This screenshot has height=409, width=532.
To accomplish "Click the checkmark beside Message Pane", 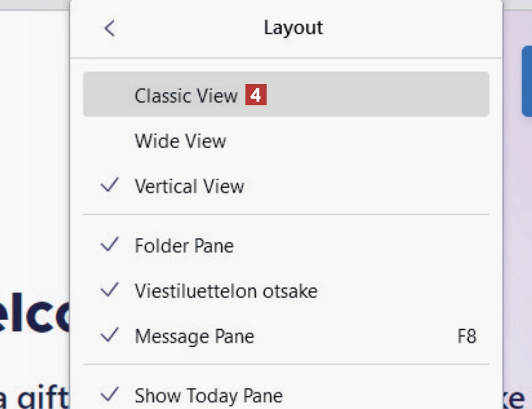I will point(109,335).
